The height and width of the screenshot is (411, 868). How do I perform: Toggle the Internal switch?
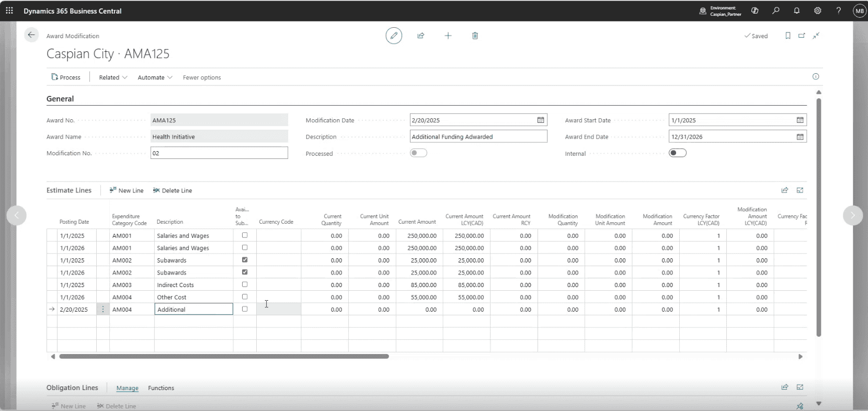click(678, 153)
